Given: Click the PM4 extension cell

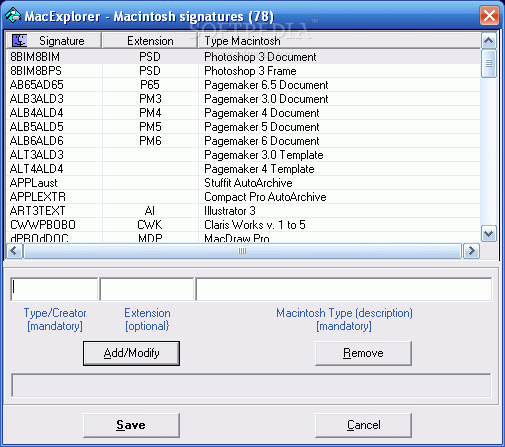Looking at the screenshot, I should tap(150, 113).
